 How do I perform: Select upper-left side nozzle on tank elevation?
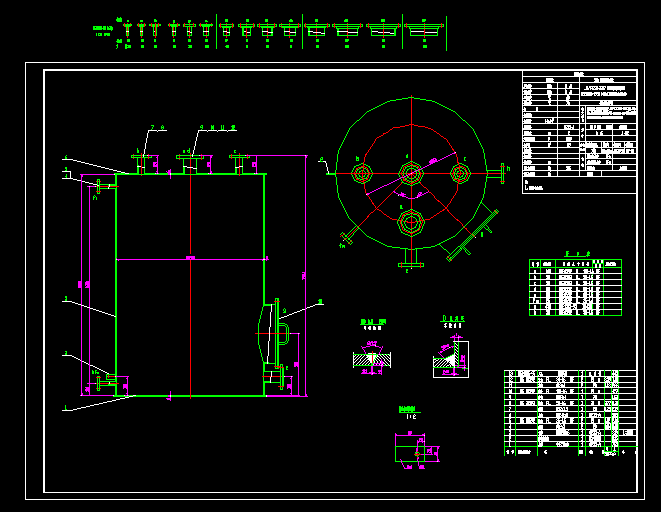click(x=106, y=186)
